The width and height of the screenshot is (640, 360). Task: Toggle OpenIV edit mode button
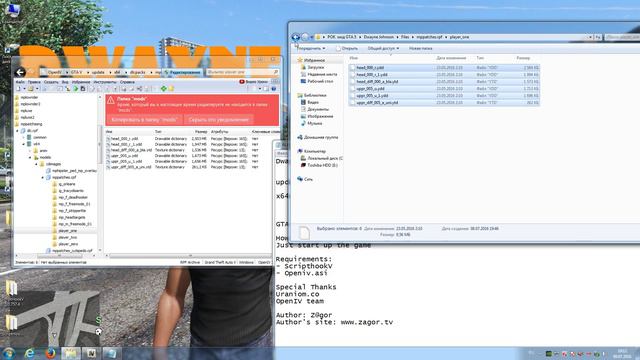[182, 72]
